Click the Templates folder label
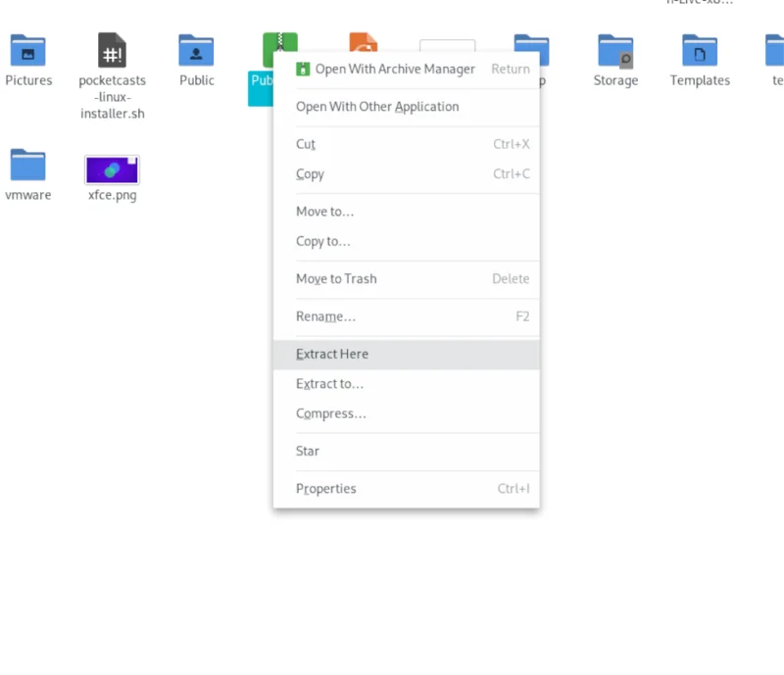 [x=700, y=80]
